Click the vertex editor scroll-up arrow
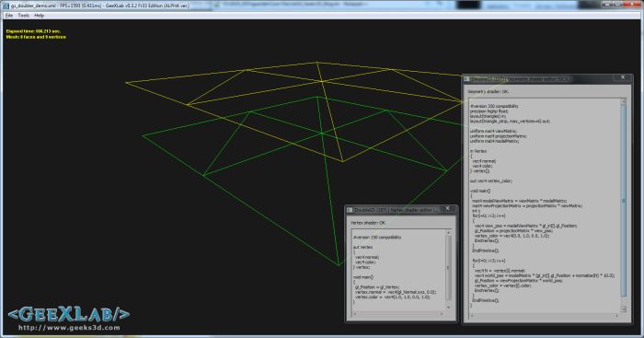The image size is (644, 338). [448, 233]
